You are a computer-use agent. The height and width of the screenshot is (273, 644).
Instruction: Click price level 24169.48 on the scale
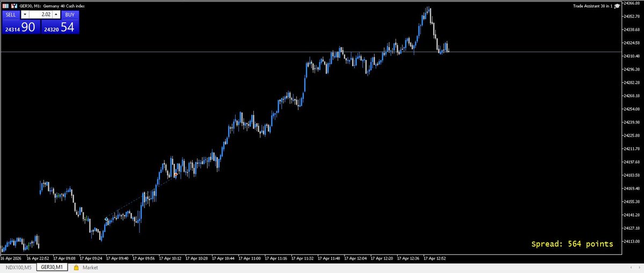tap(632, 188)
